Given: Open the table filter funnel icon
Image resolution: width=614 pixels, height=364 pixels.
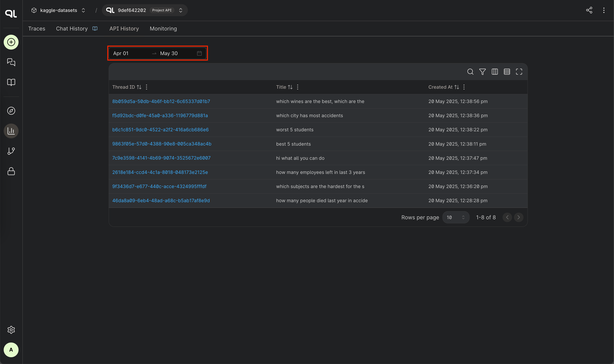Looking at the screenshot, I should pos(483,72).
